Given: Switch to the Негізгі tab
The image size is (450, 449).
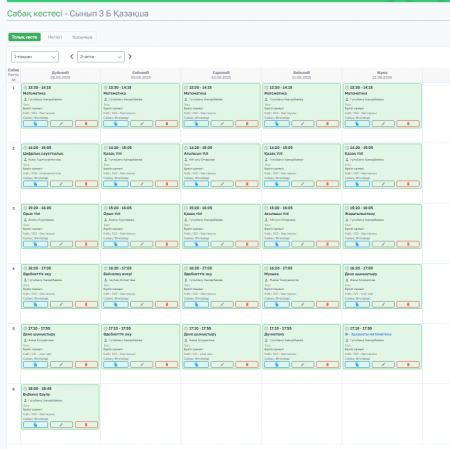Looking at the screenshot, I should (x=55, y=37).
